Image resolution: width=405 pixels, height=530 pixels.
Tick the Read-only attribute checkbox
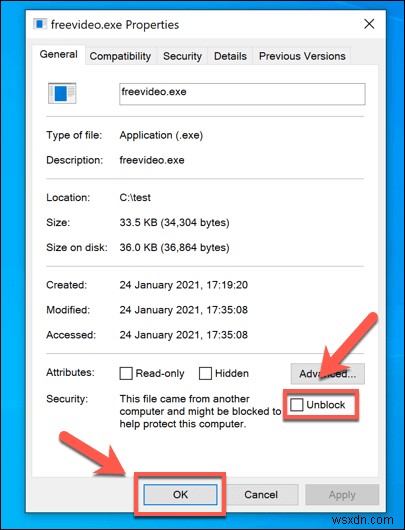[x=126, y=374]
